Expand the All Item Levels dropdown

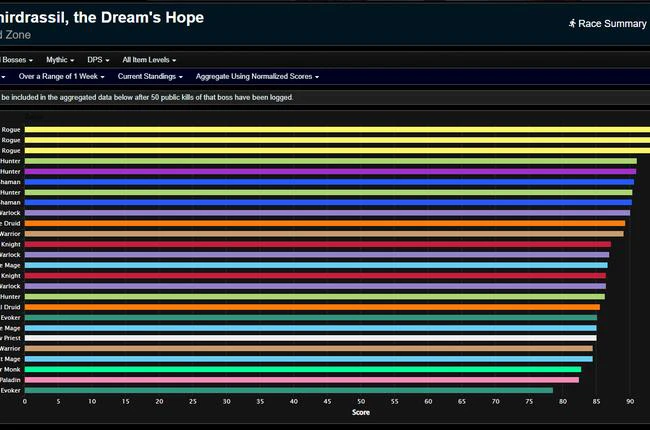tap(149, 60)
